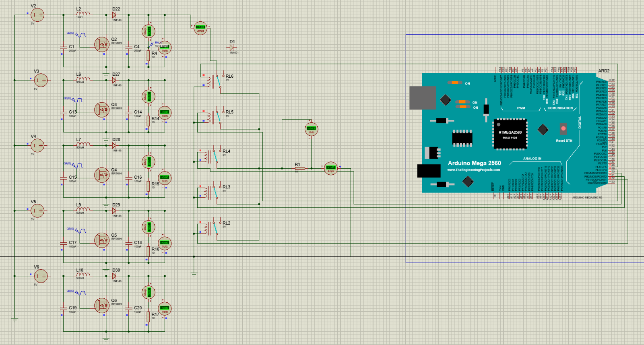Open the www.TheEngineeringProjects.com link text

474,170
